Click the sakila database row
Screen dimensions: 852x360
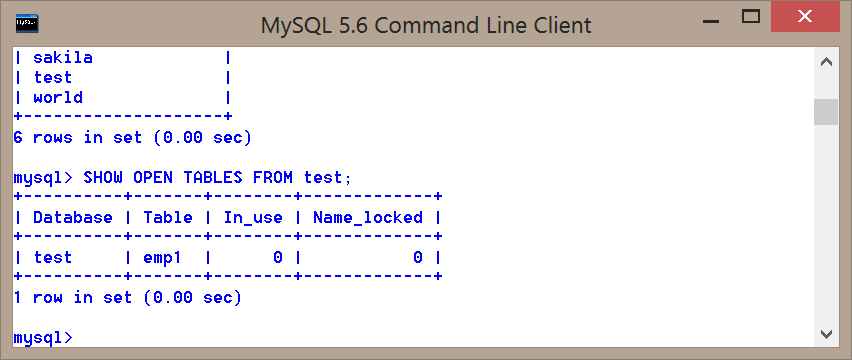point(122,58)
